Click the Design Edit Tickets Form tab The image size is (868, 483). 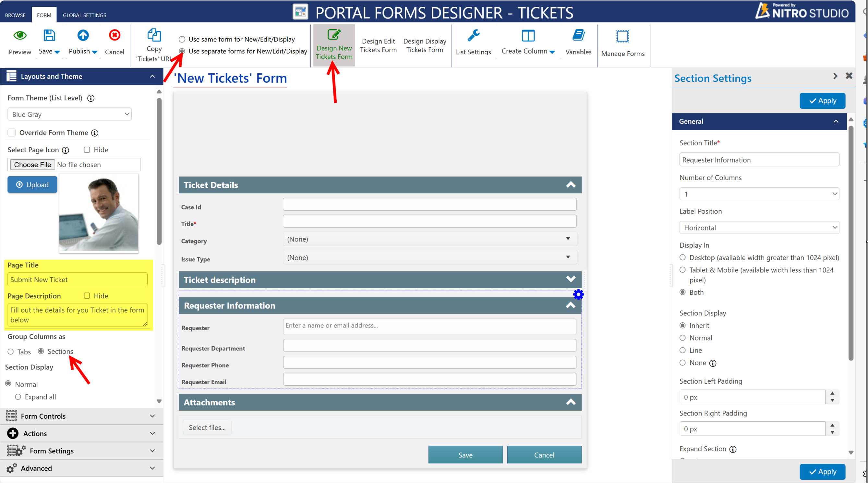pos(379,45)
